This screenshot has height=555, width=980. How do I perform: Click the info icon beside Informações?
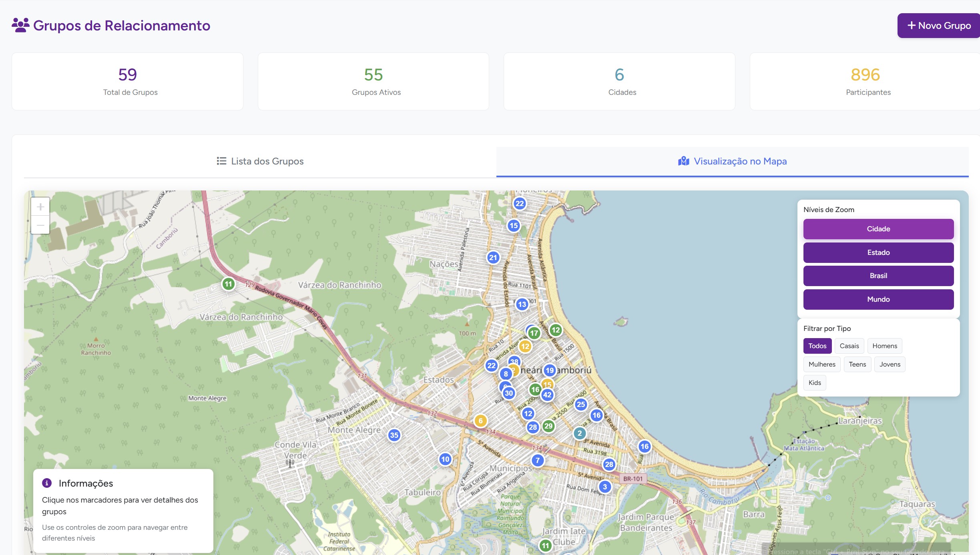47,483
